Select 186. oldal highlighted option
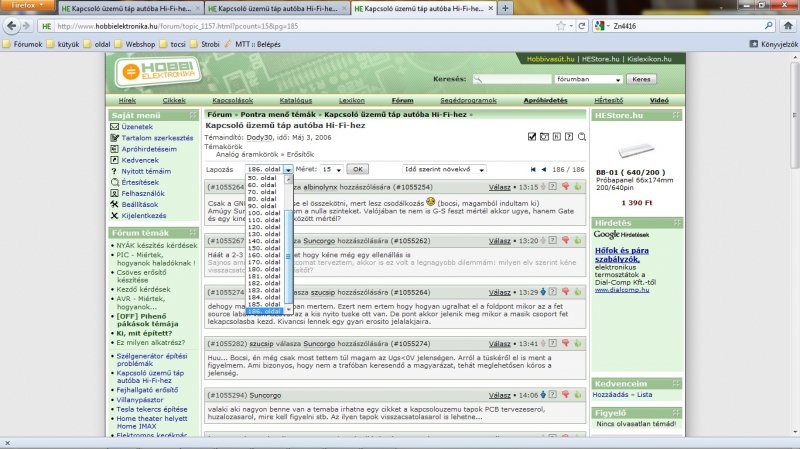The image size is (800, 449). (264, 311)
